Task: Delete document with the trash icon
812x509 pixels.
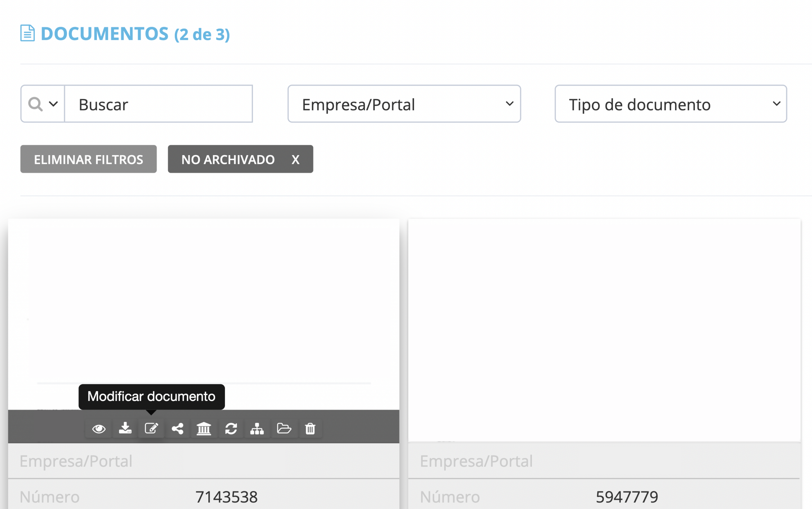Action: click(310, 428)
